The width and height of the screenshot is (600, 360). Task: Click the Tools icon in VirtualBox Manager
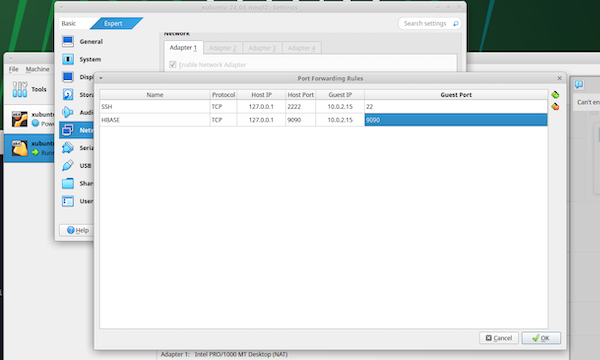click(x=20, y=89)
